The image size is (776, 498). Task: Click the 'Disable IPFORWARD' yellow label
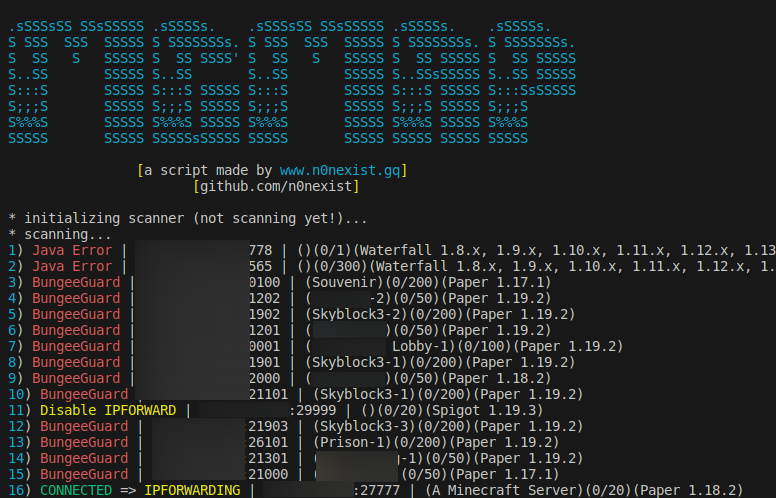coord(108,410)
